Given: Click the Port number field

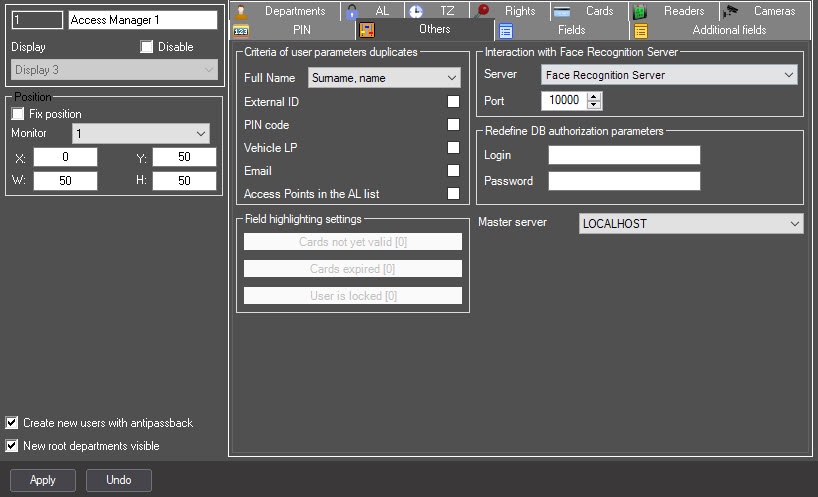Looking at the screenshot, I should coord(564,100).
